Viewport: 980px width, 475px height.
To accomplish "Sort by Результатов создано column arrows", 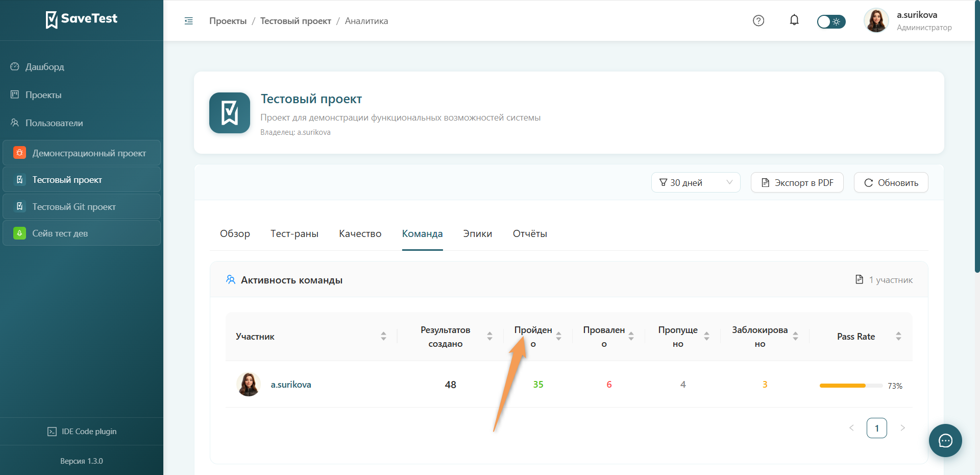I will [x=489, y=336].
